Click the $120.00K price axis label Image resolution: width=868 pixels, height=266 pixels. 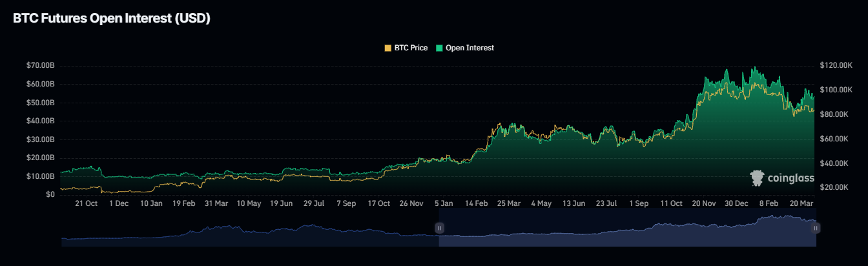point(836,66)
